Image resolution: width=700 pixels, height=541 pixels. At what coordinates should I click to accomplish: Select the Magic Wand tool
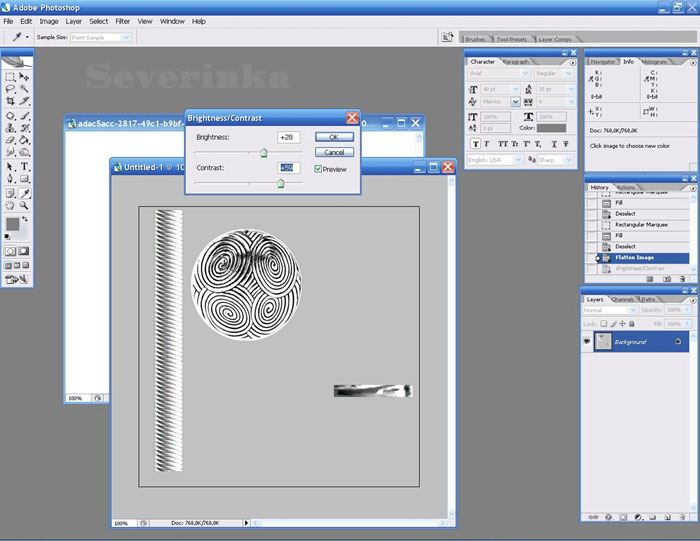pyautogui.click(x=25, y=88)
